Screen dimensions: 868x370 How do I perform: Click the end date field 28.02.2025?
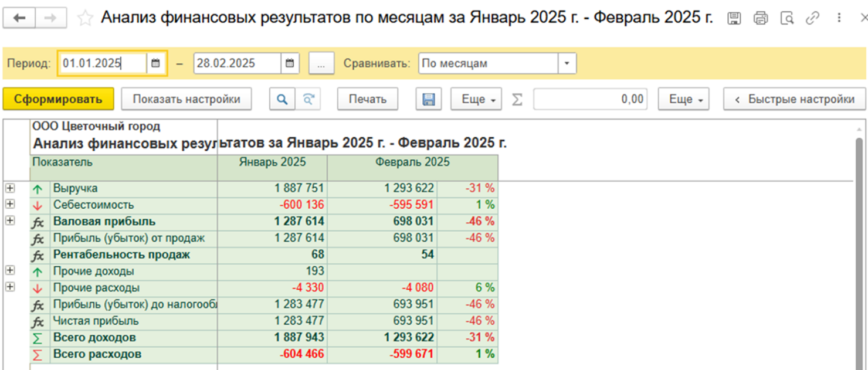click(x=238, y=63)
